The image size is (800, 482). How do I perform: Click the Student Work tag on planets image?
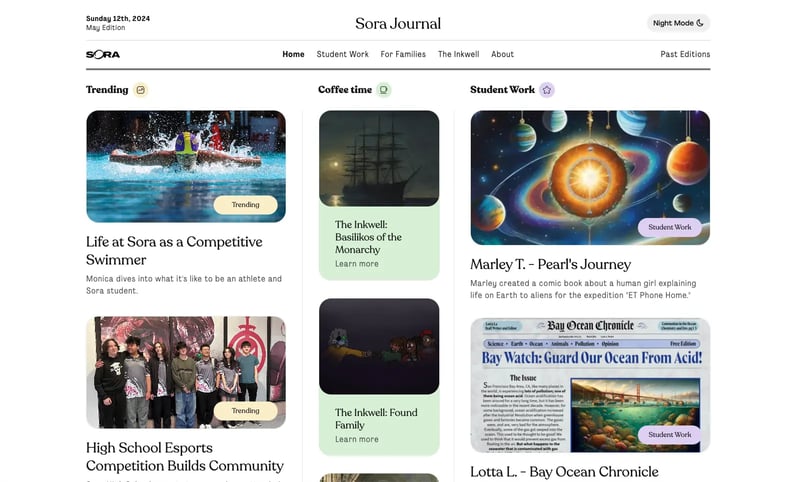pyautogui.click(x=669, y=227)
